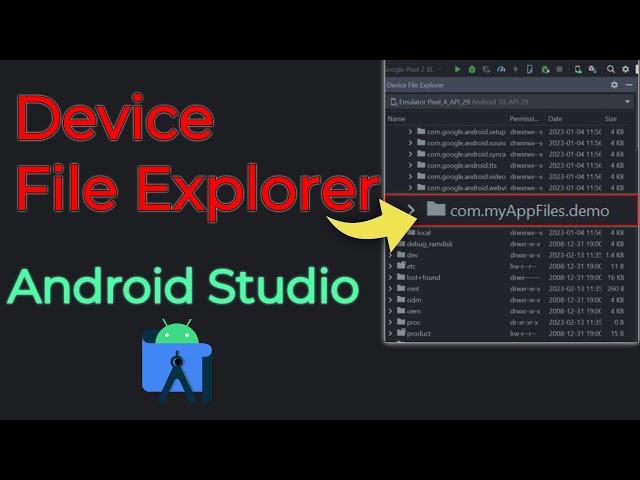
Task: Open IDE settings gear in top toolbar
Action: pyautogui.click(x=625, y=69)
